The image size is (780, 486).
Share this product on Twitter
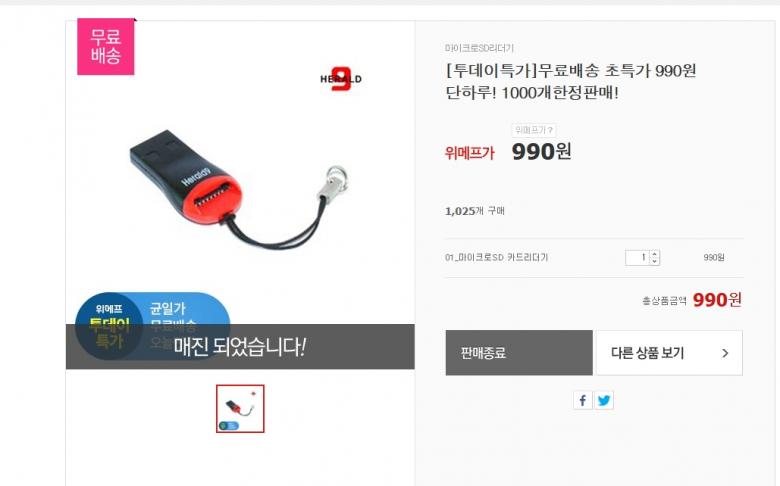(x=604, y=400)
